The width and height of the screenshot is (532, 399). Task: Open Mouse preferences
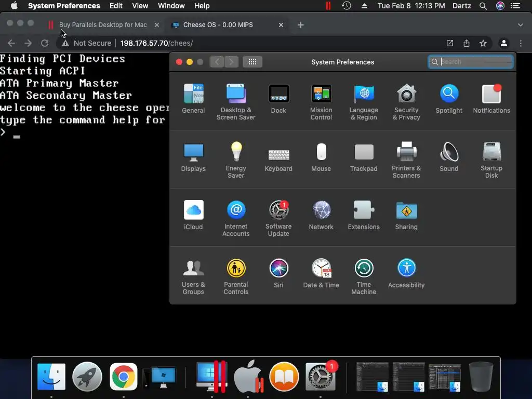[321, 157]
